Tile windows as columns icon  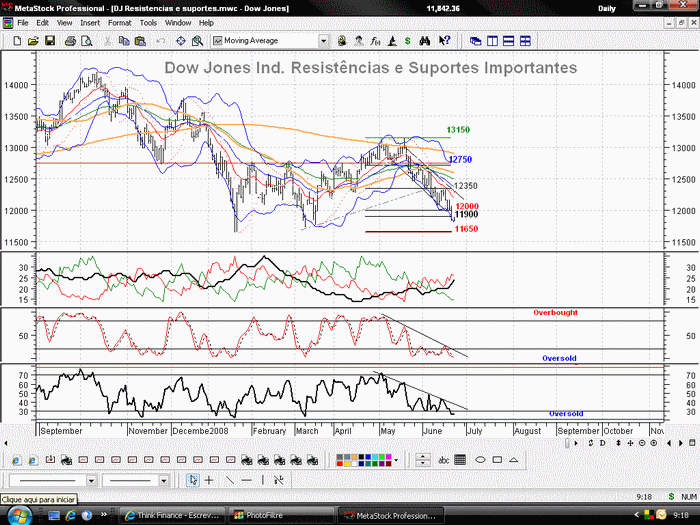pos(492,41)
